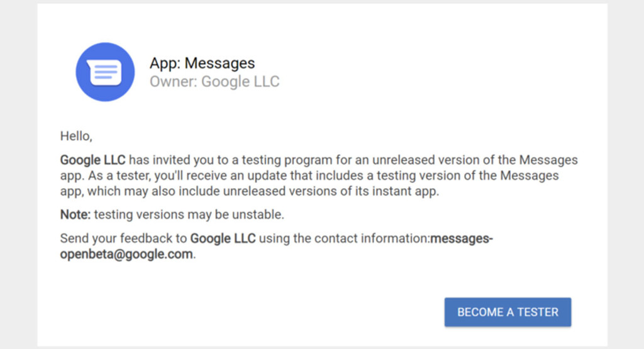Click the 'Owner: Google LLC' subtitle
The image size is (644, 349).
(x=214, y=81)
